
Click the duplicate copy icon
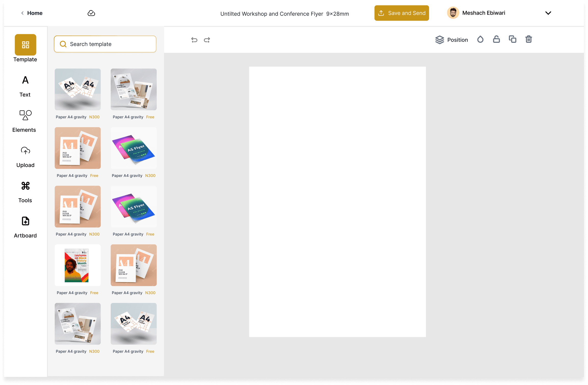(512, 39)
